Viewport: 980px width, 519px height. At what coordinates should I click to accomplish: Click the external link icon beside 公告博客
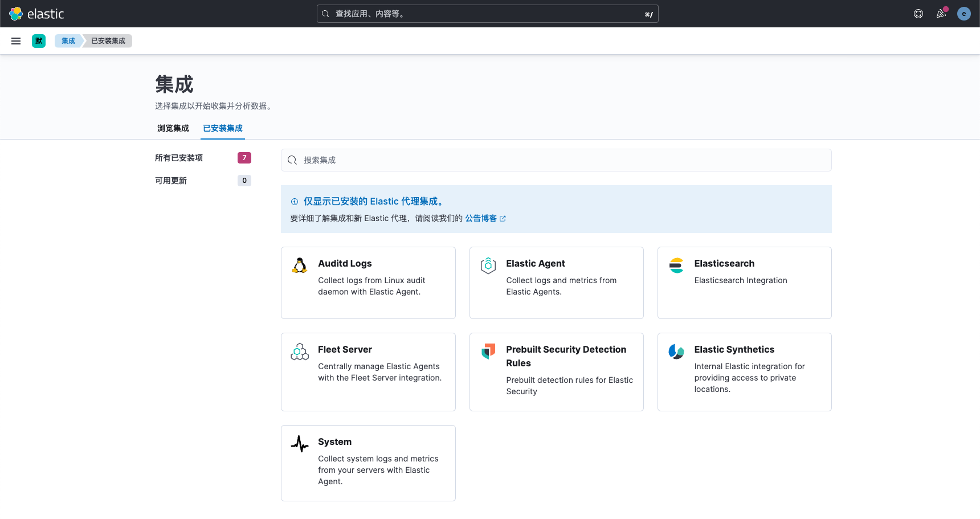pos(503,219)
